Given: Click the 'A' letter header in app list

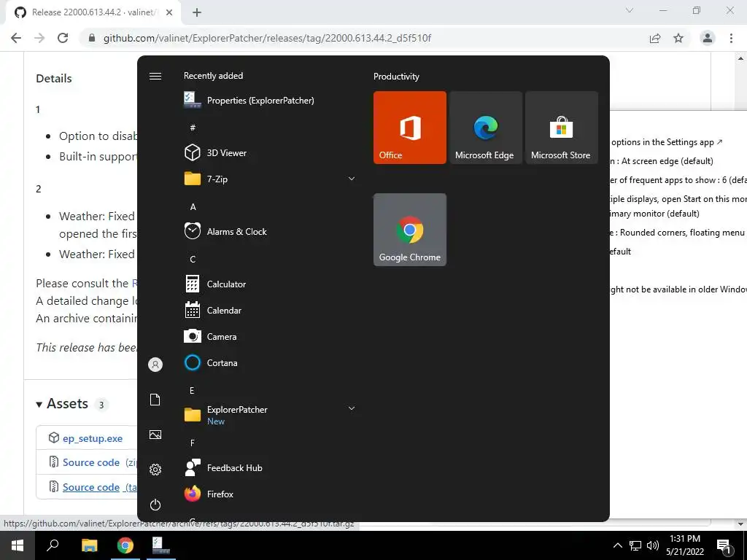Looking at the screenshot, I should point(193,206).
